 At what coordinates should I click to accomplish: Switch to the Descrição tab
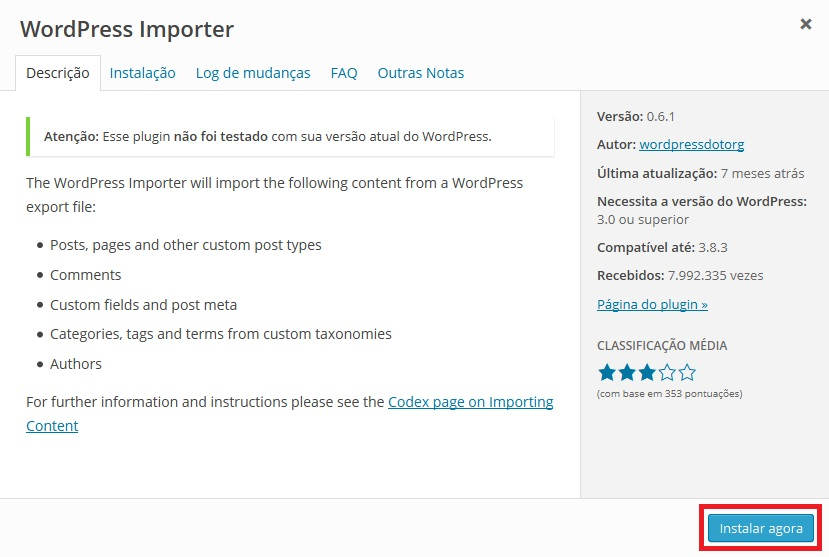[58, 73]
